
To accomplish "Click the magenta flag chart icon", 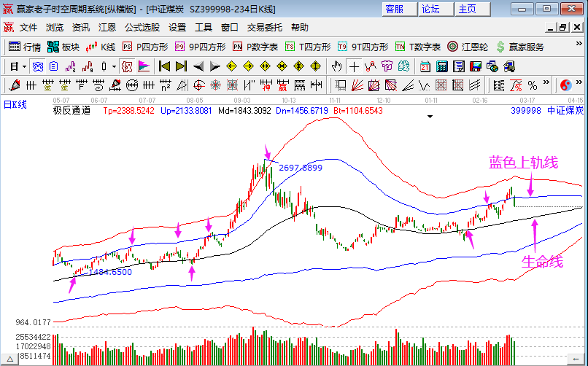I will click(144, 66).
